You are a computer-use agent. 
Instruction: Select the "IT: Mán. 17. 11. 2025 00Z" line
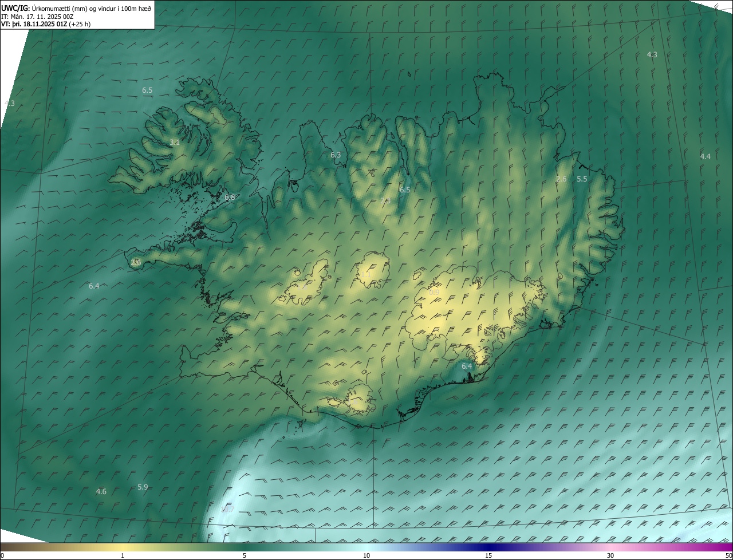(x=38, y=17)
